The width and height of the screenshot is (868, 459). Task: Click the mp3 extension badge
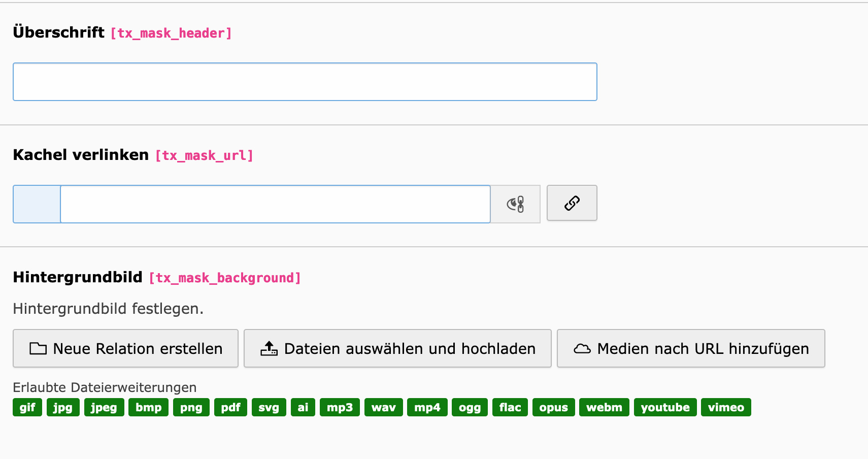coord(340,407)
